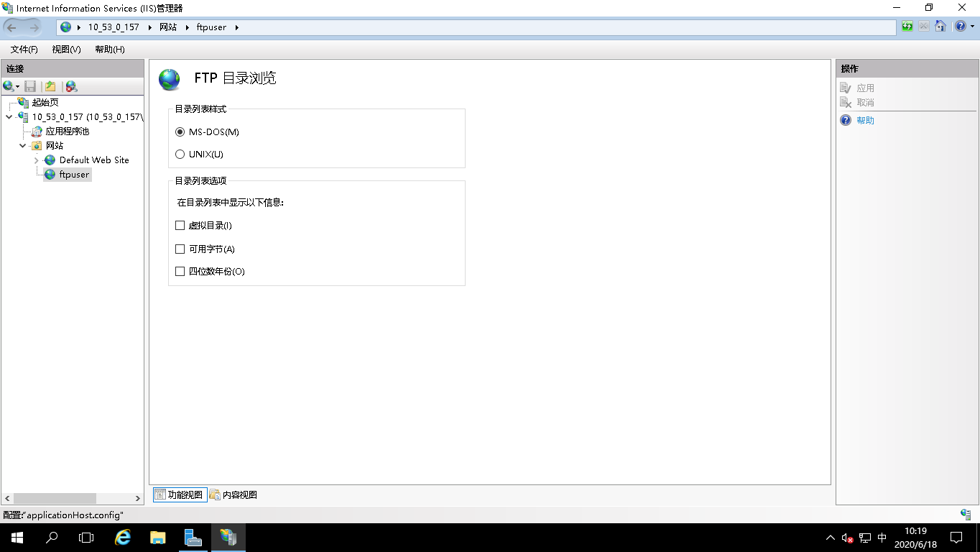
Task: Open dropdown arrow after 10_53_0_157 breadcrumb
Action: coord(149,27)
